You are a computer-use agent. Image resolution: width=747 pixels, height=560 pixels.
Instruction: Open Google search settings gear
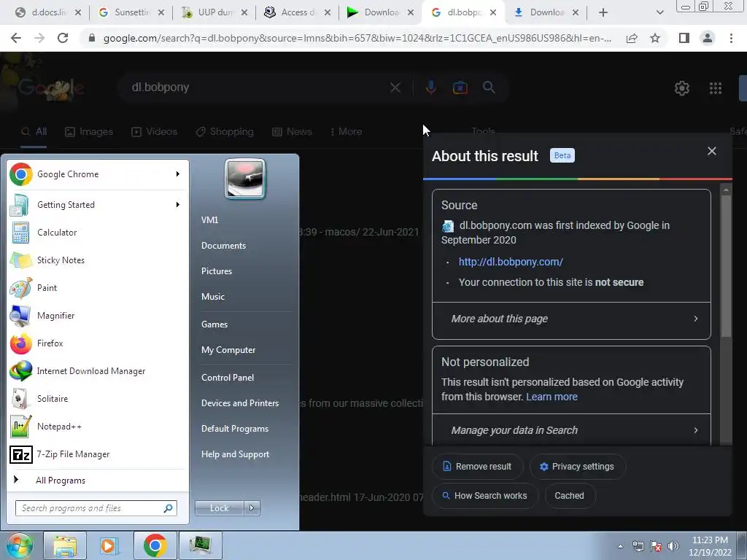pos(682,88)
